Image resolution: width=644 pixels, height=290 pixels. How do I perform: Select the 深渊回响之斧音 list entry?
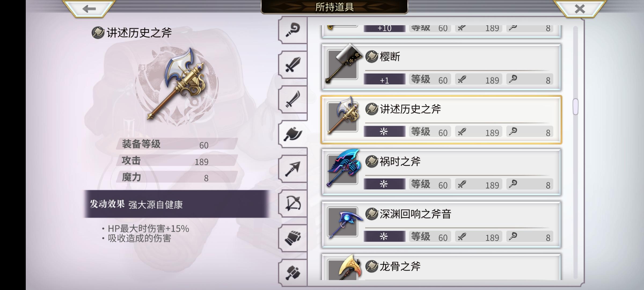441,224
